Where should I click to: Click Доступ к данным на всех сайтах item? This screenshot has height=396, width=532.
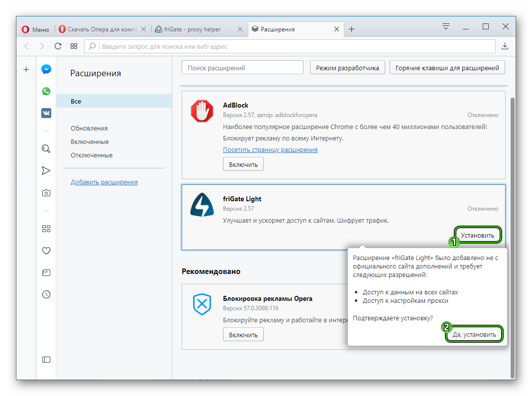[x=410, y=292]
